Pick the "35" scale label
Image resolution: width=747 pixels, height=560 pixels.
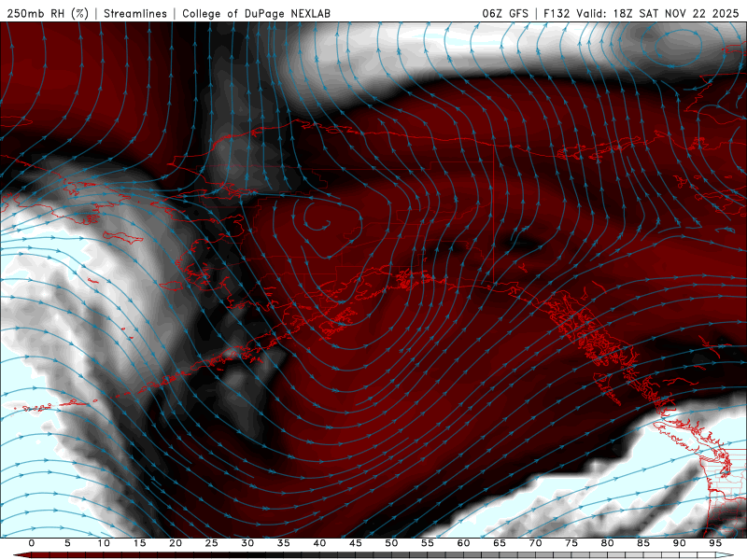(284, 543)
